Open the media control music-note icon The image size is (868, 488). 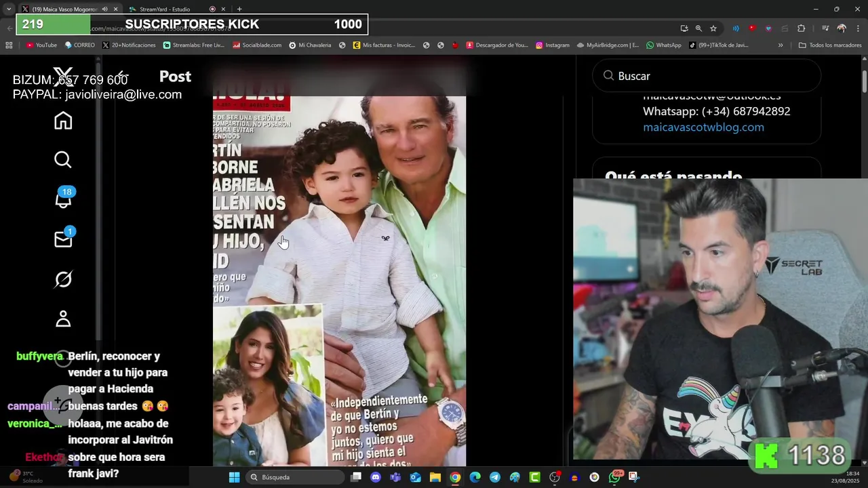tap(825, 28)
